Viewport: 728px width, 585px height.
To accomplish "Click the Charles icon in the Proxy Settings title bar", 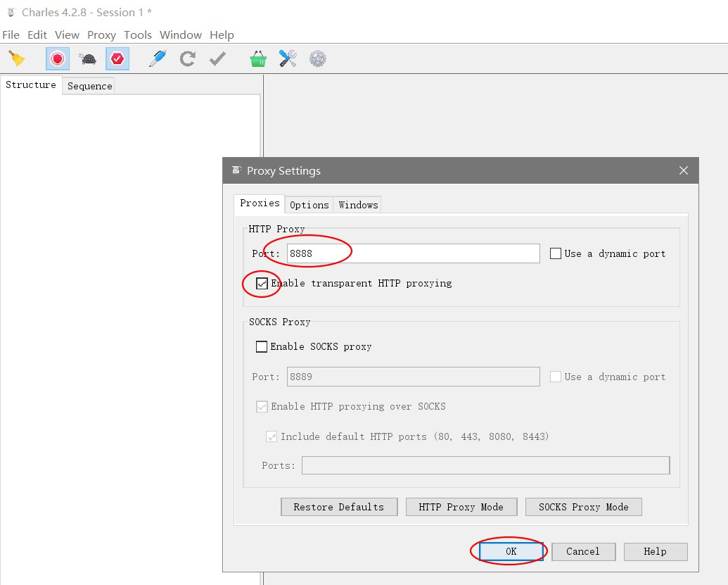I will (237, 170).
